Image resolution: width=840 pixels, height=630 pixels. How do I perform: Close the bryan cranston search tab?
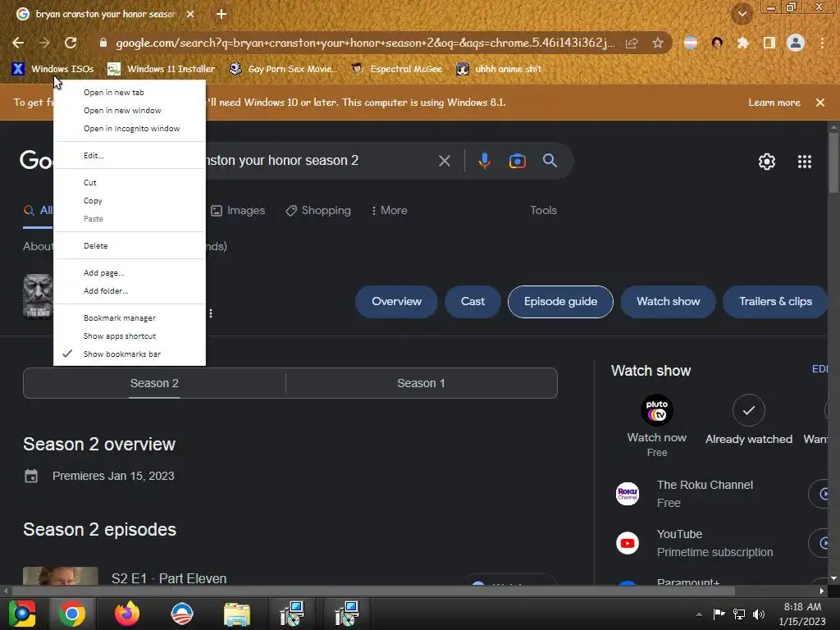coord(190,14)
